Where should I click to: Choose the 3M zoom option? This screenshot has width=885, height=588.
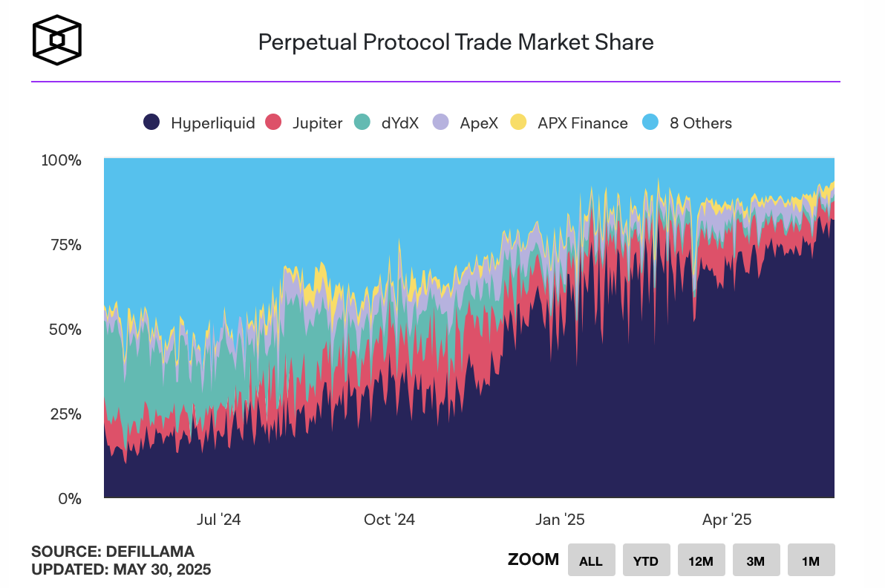tap(756, 560)
